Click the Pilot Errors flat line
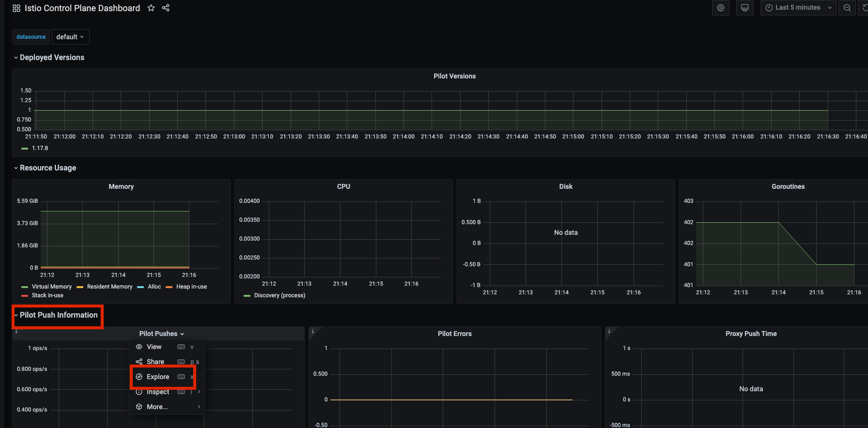 [451, 399]
